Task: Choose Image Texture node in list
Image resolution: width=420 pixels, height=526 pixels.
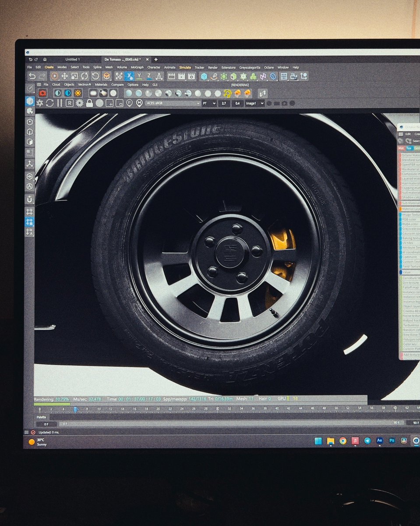Action: click(x=410, y=215)
